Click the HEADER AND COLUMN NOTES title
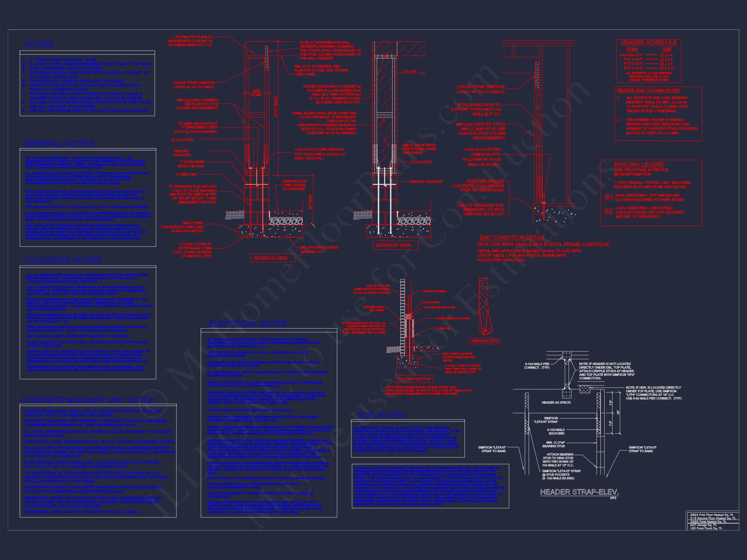This screenshot has width=747, height=560. point(648,91)
